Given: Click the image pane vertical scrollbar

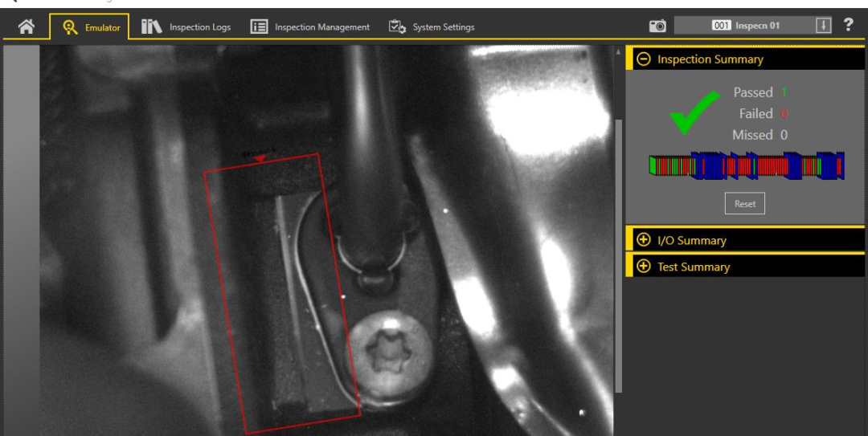Looking at the screenshot, I should coord(618,255).
